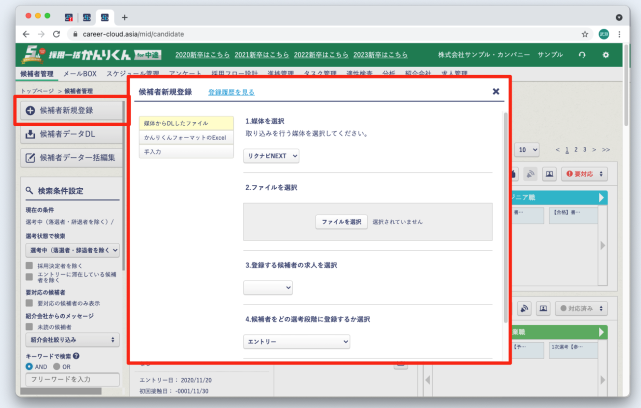641x408 pixels.
Task: Select the かんりくんフォーマットのExcel tab
Action: [185, 137]
